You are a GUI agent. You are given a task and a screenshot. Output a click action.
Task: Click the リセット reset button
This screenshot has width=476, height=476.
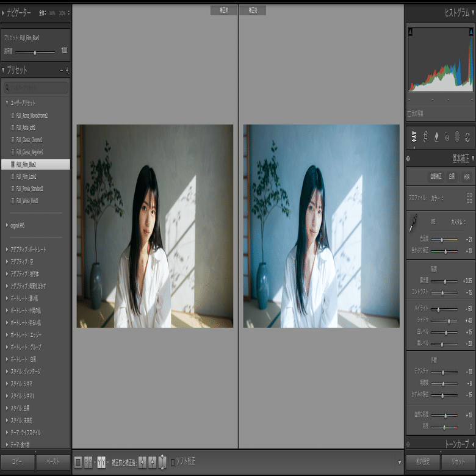(458, 462)
